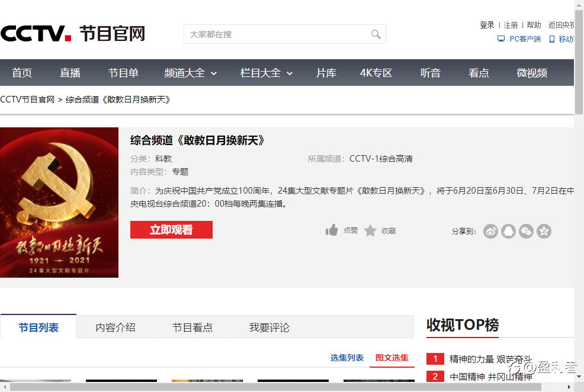Open 片库 in navigation bar

coord(326,73)
